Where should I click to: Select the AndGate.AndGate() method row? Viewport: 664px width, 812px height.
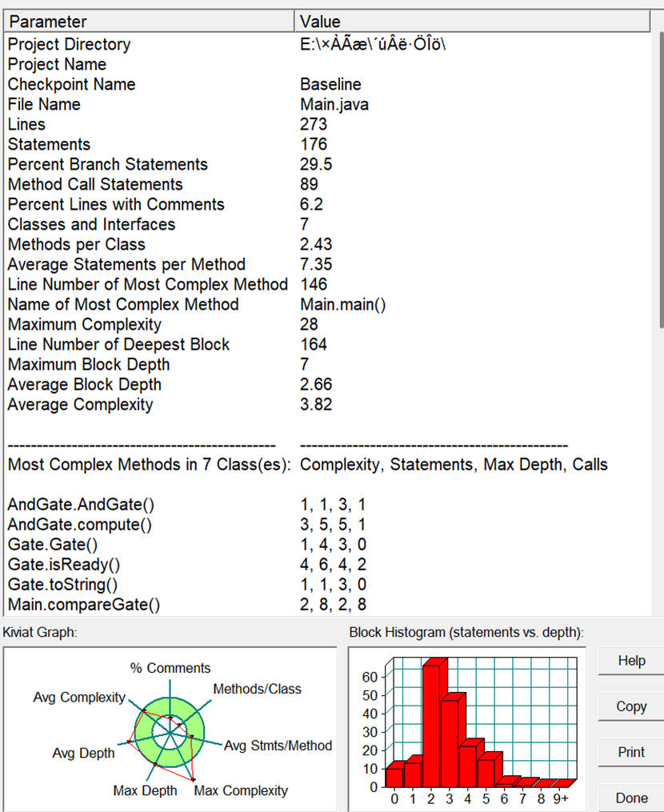click(326, 504)
